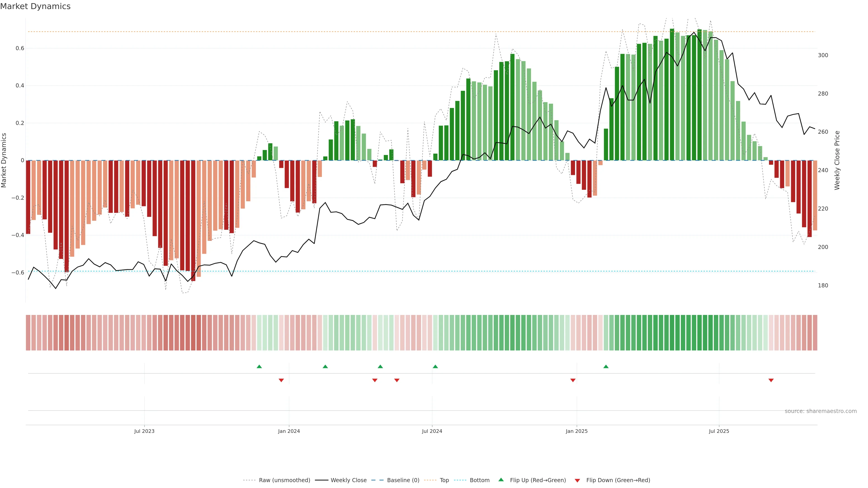Toggle the Weekly Close legend entry
Screen dimensions: 868x488
click(x=348, y=480)
